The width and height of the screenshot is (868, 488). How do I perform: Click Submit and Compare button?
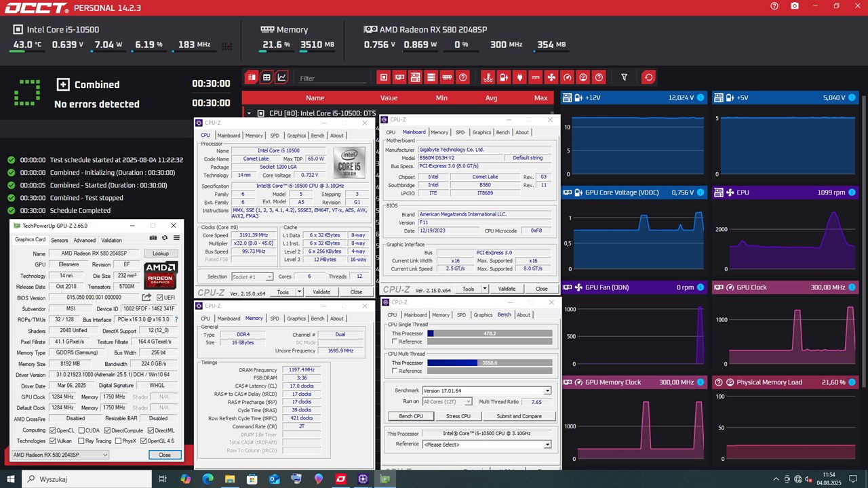pyautogui.click(x=519, y=416)
